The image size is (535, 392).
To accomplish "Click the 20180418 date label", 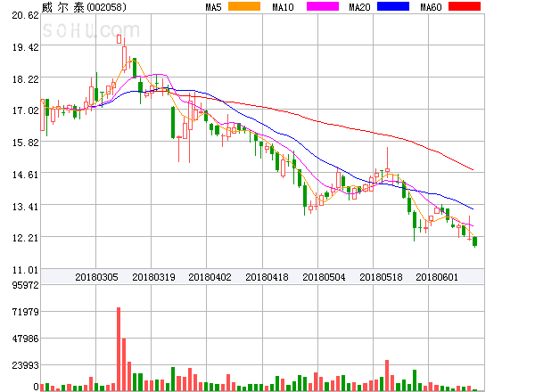I will point(267,277).
